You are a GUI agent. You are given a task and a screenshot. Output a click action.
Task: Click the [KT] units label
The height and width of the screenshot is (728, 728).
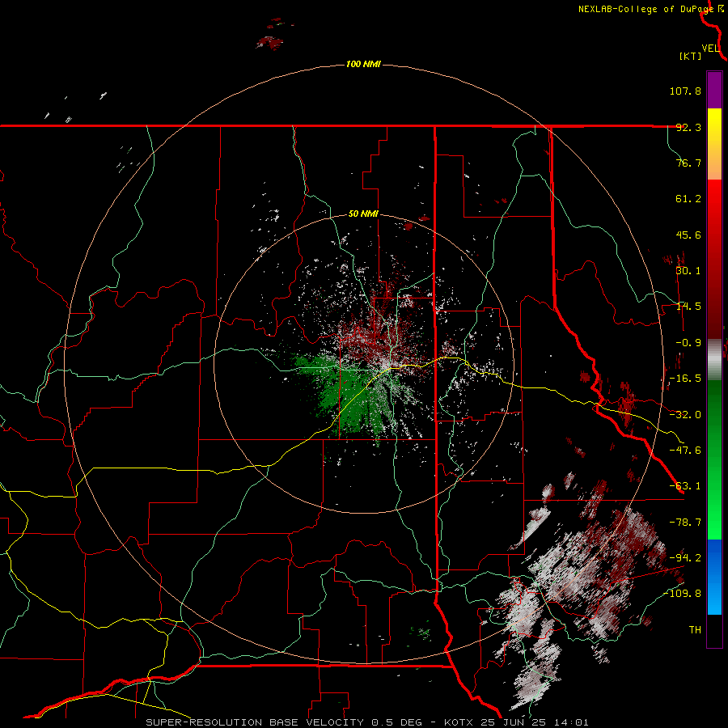tap(690, 56)
